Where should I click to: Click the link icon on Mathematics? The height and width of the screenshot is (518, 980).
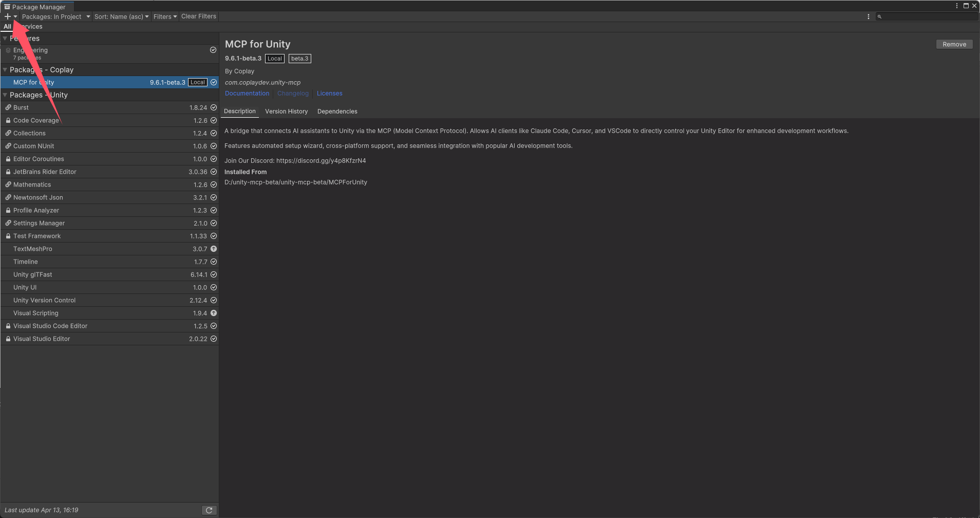8,184
